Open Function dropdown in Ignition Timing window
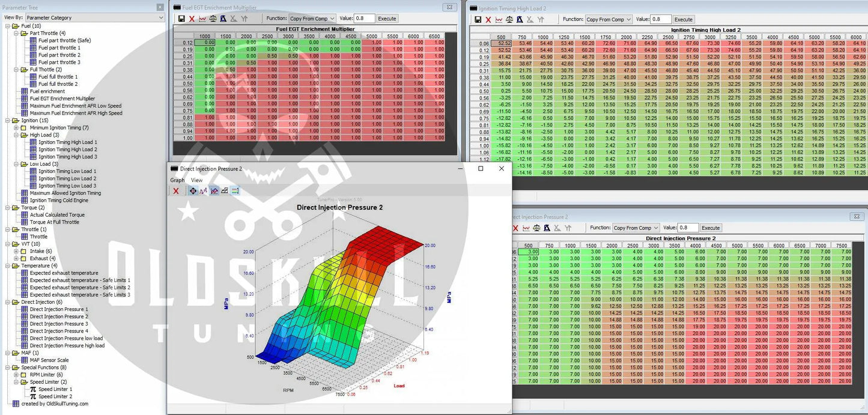 click(x=609, y=19)
